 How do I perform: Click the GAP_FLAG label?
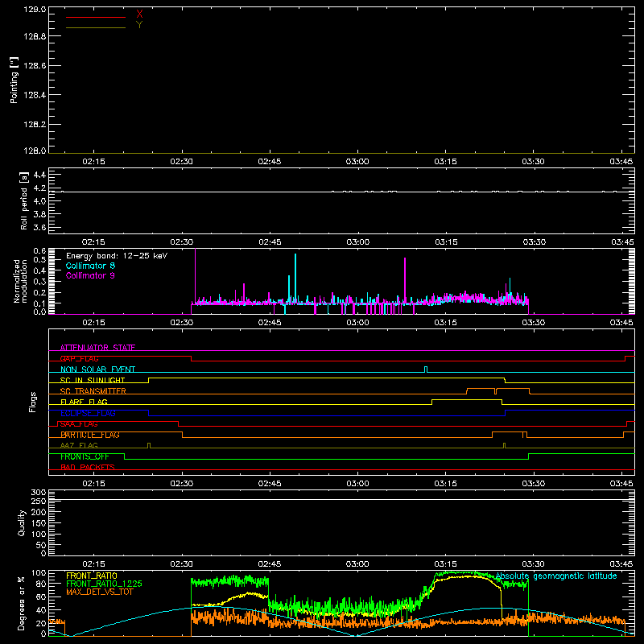point(79,358)
